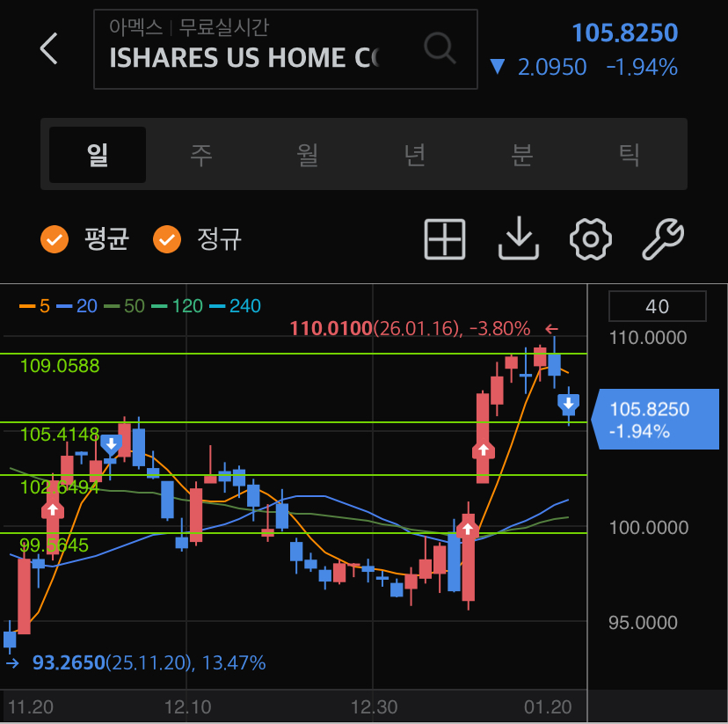Click the download chart icon
The width and height of the screenshot is (728, 724).
pos(519,238)
